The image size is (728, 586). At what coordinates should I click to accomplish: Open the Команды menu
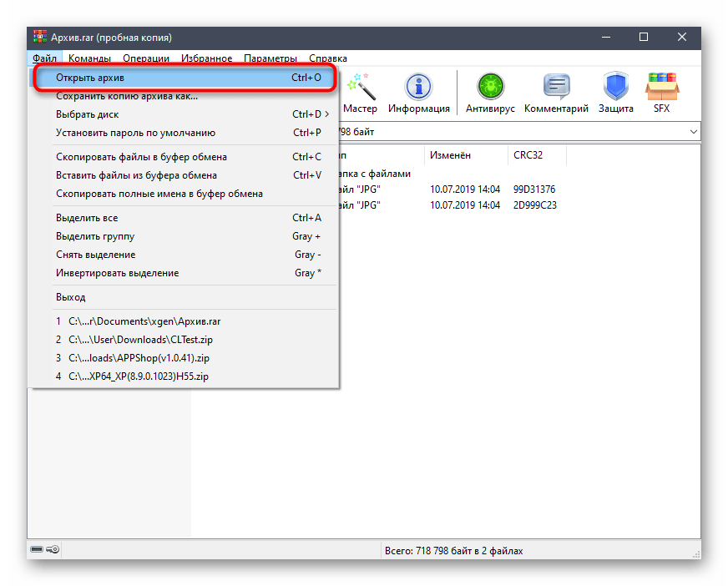point(89,58)
